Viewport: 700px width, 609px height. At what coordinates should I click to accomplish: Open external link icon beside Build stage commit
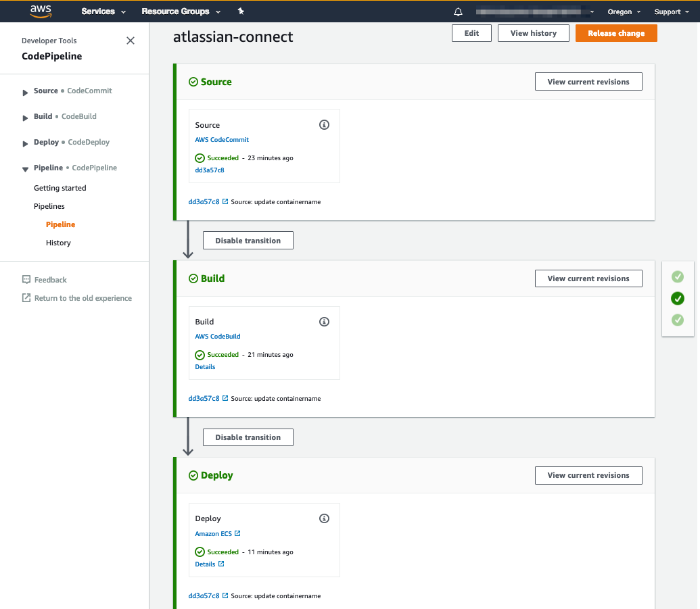[x=225, y=398]
